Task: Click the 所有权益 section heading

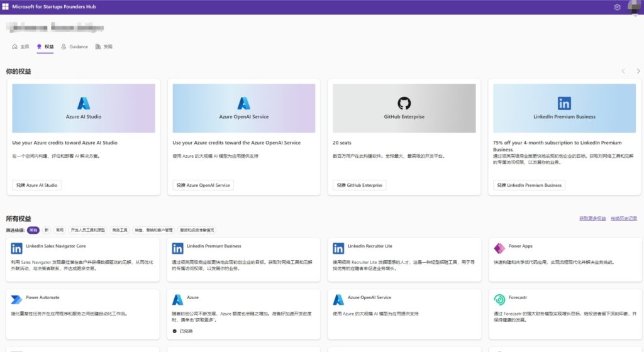Action: click(18, 219)
